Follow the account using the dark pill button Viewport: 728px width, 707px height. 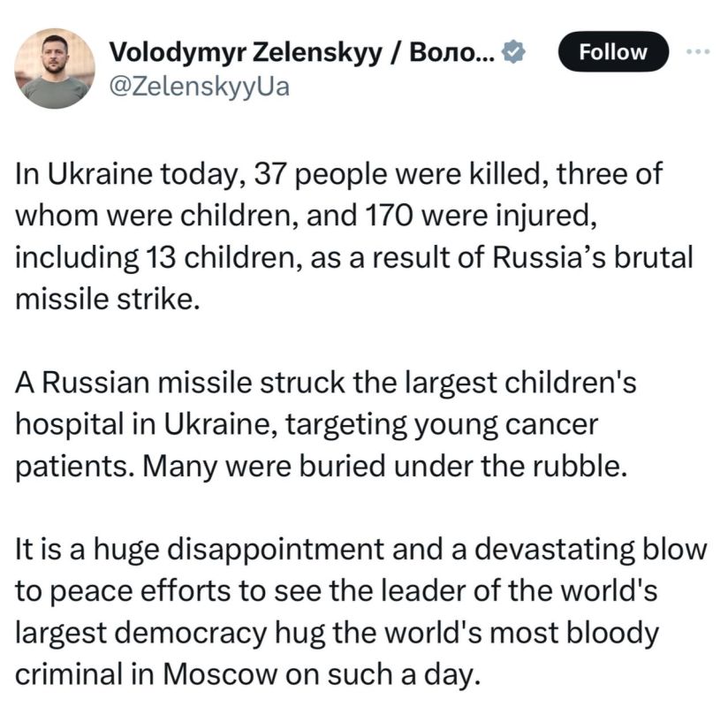613,51
